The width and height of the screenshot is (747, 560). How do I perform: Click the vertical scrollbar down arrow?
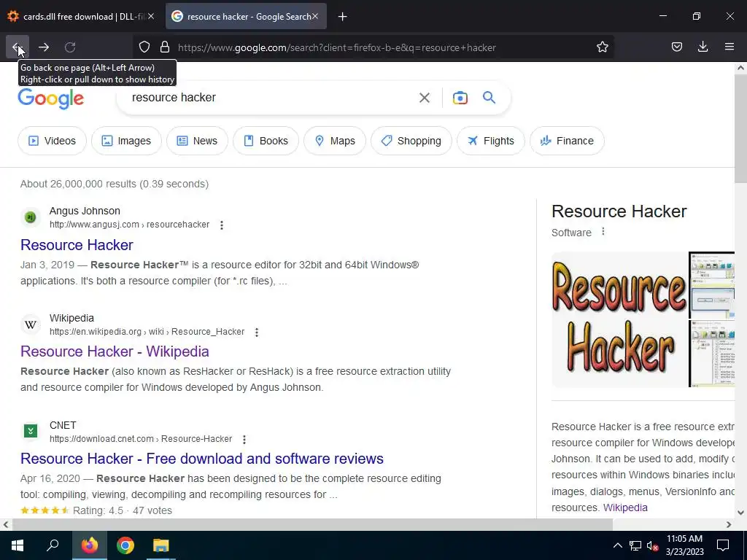pyautogui.click(x=740, y=513)
